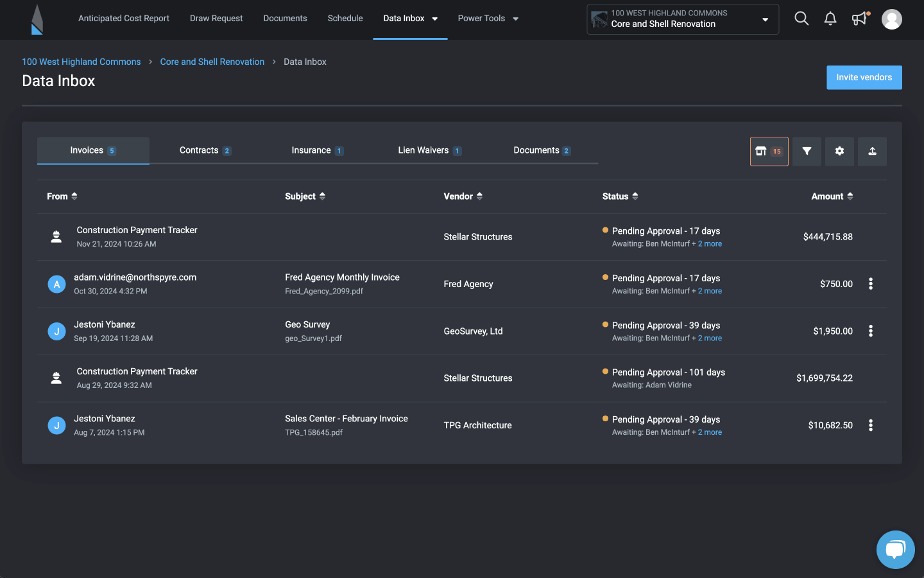This screenshot has height=578, width=924.
Task: Switch to the Contracts tab
Action: pos(205,150)
